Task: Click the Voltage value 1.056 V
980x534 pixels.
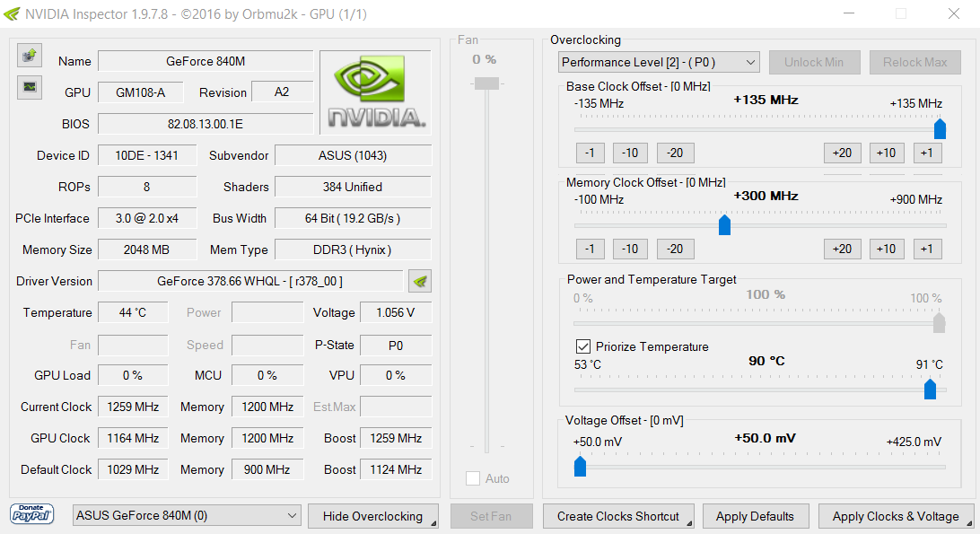Action: coord(396,312)
